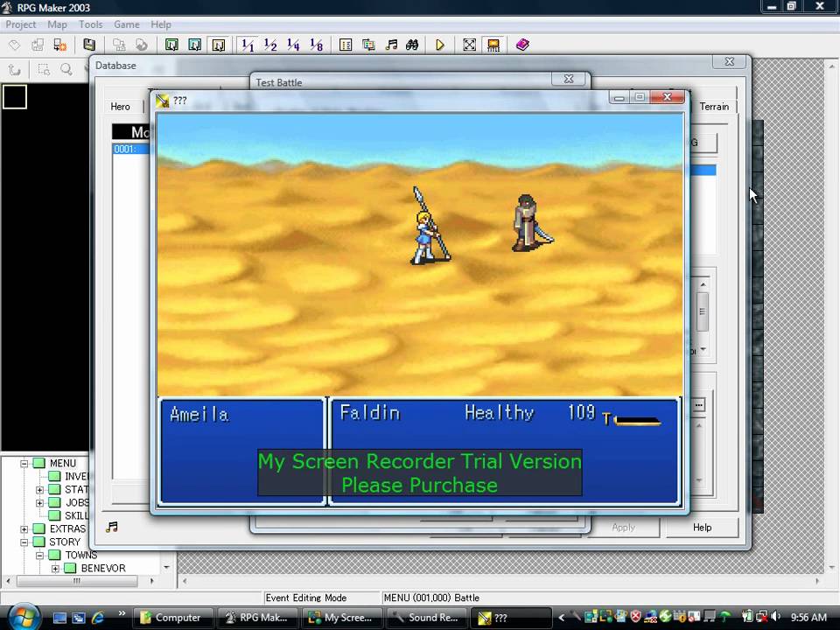Open the Game menu
This screenshot has width=840, height=630.
(x=126, y=24)
